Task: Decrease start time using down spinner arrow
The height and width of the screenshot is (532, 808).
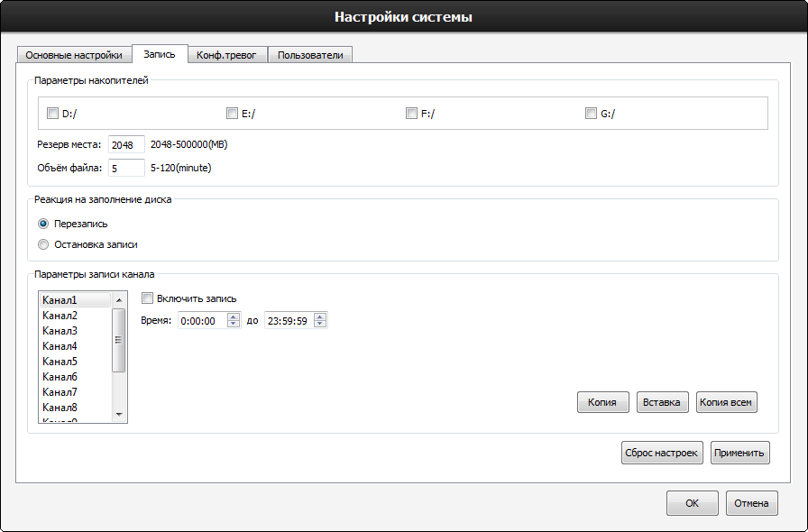Action: [x=234, y=324]
